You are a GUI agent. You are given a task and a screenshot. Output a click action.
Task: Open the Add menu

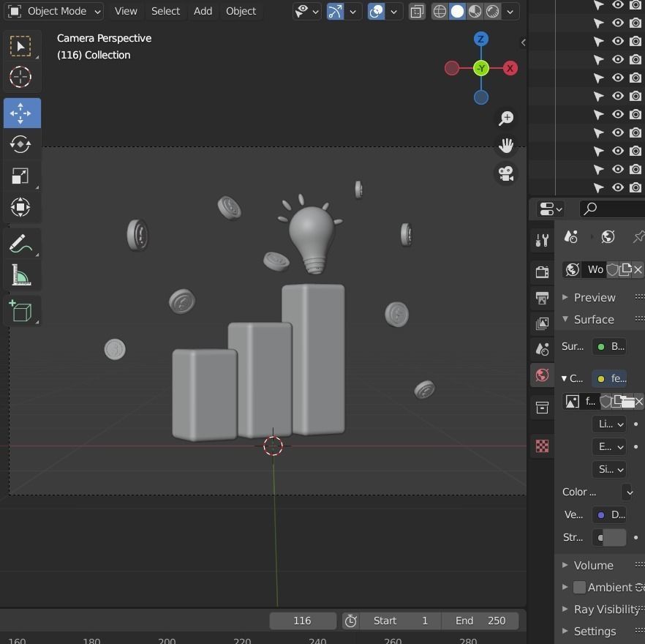(203, 12)
